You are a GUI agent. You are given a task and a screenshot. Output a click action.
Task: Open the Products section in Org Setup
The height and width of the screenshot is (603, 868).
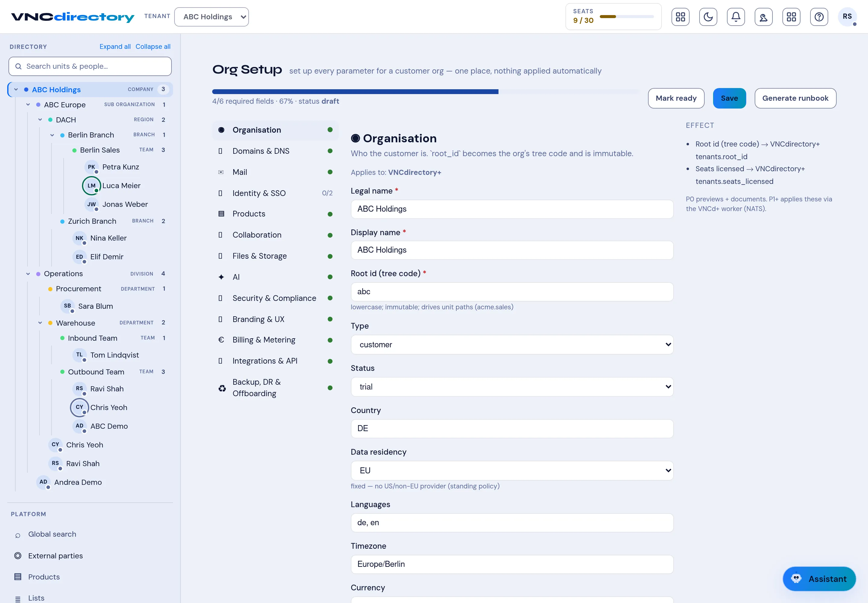[275, 214]
